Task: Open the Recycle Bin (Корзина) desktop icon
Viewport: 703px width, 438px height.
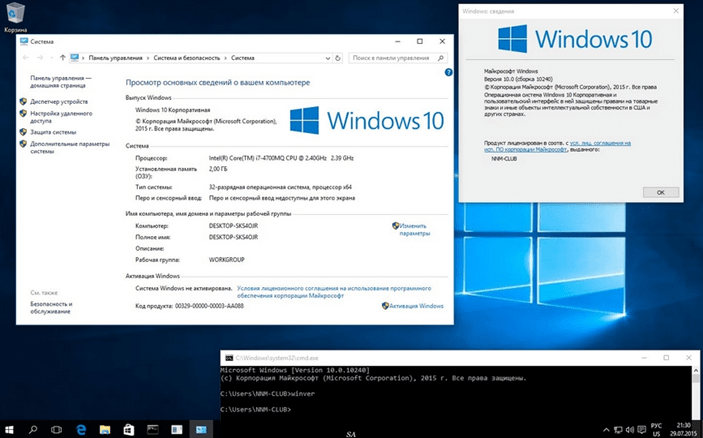Action: pyautogui.click(x=14, y=13)
